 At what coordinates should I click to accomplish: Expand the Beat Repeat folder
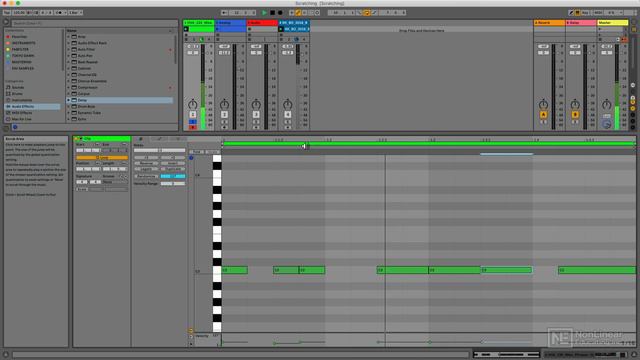coord(68,62)
